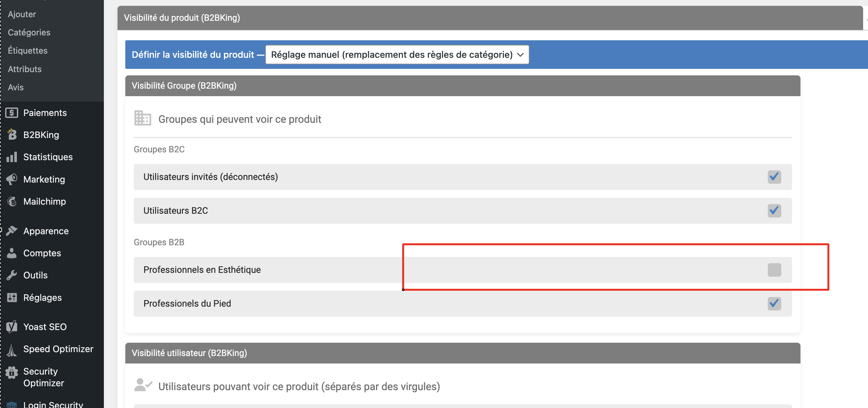The width and height of the screenshot is (868, 408).
Task: Click the Marketing megaphone icon
Action: [x=12, y=179]
